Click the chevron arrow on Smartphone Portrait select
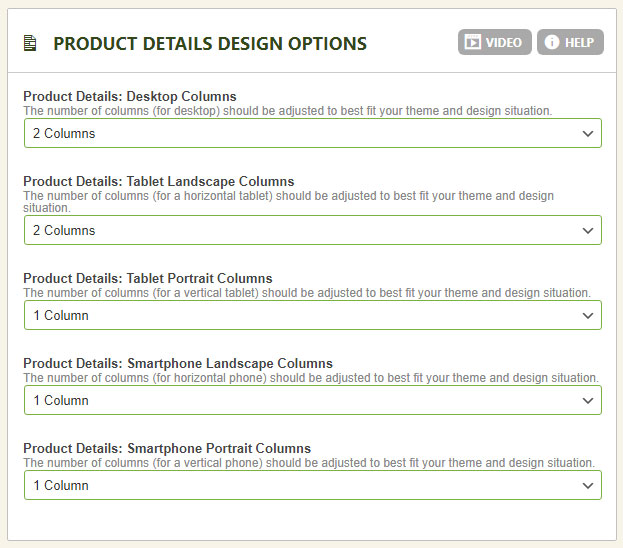The height and width of the screenshot is (548, 623). (588, 485)
